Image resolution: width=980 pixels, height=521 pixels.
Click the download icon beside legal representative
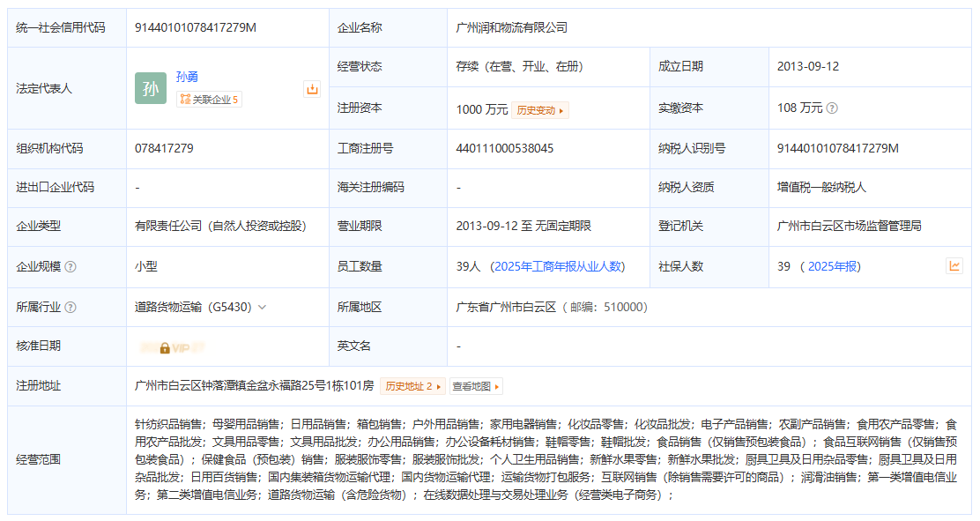pyautogui.click(x=312, y=89)
